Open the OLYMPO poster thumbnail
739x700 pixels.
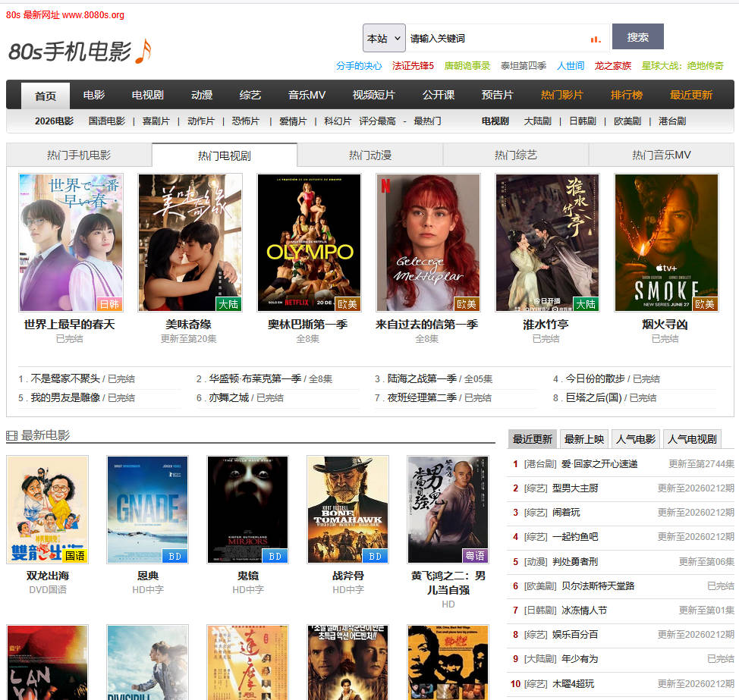(x=310, y=243)
